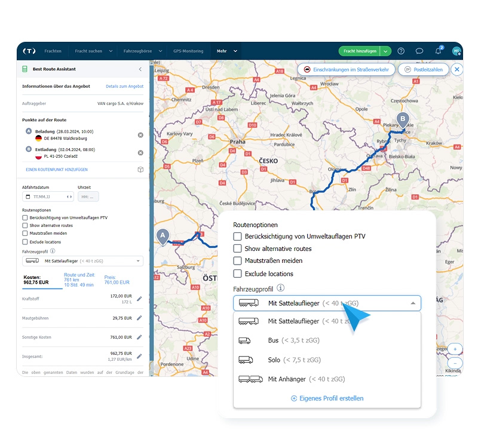
Task: Open the chat messages speech bubble icon
Action: (419, 51)
